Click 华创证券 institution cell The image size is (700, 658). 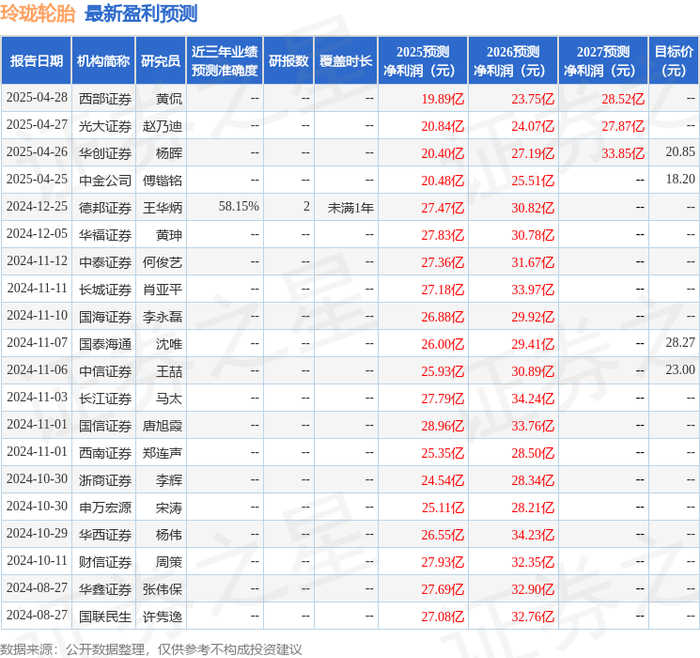(x=105, y=154)
